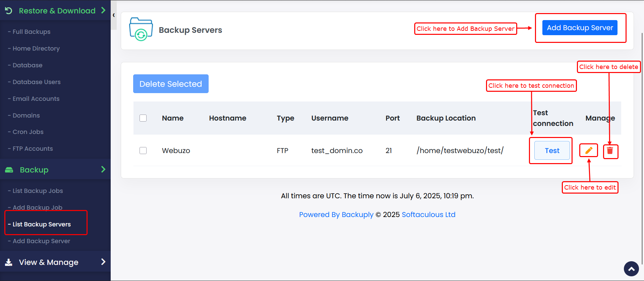Click the pencil edit icon for Webuzo
The width and height of the screenshot is (644, 281).
(x=589, y=150)
